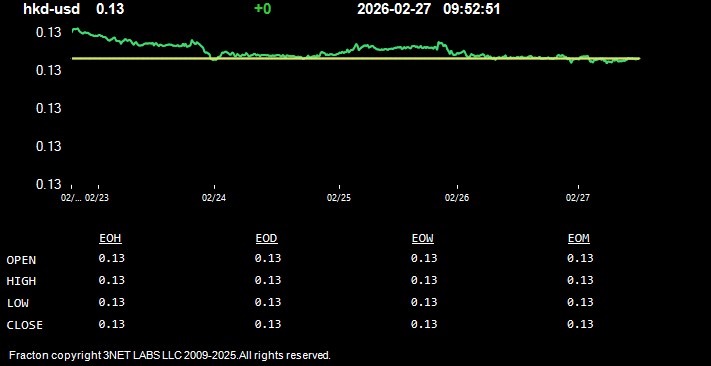711x366 pixels.
Task: Select the EOD HIGH value
Action: click(x=268, y=280)
